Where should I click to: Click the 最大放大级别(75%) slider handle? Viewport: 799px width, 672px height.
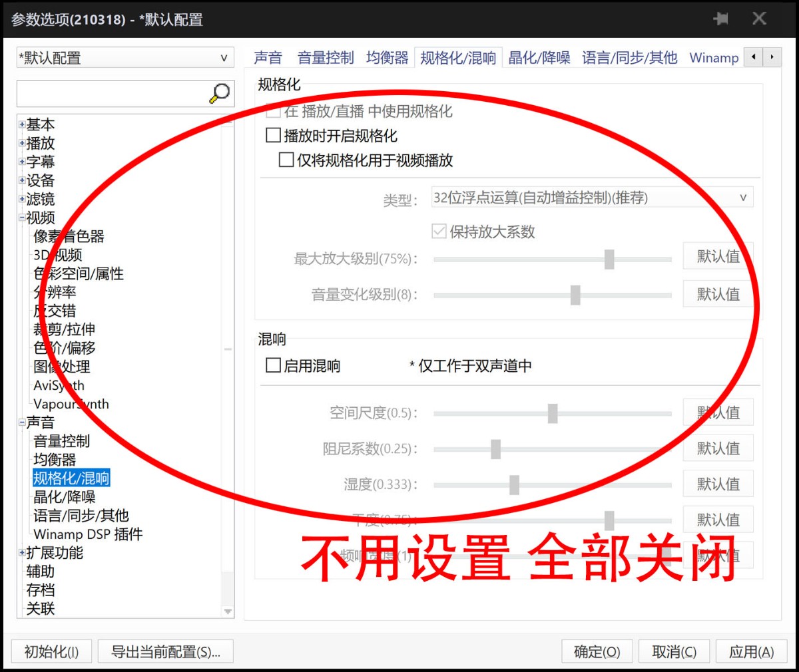pos(609,259)
